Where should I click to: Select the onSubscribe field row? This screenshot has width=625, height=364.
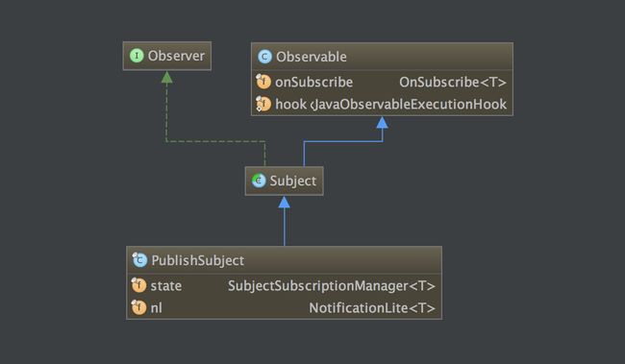[x=382, y=82]
